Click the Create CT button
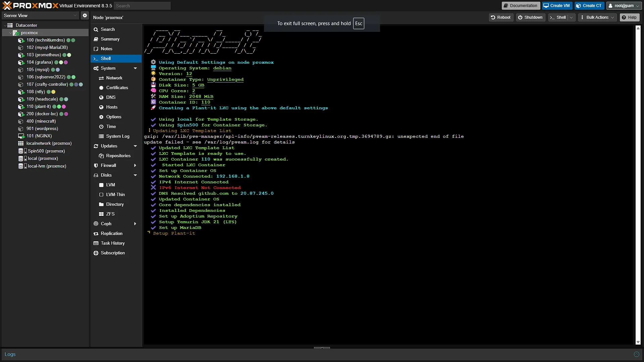Image resolution: width=644 pixels, height=362 pixels. (589, 6)
